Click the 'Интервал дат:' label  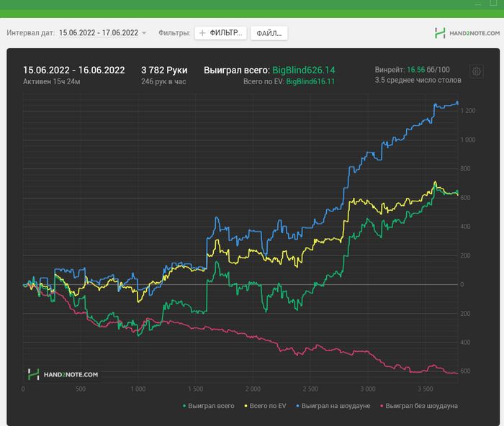click(x=31, y=33)
